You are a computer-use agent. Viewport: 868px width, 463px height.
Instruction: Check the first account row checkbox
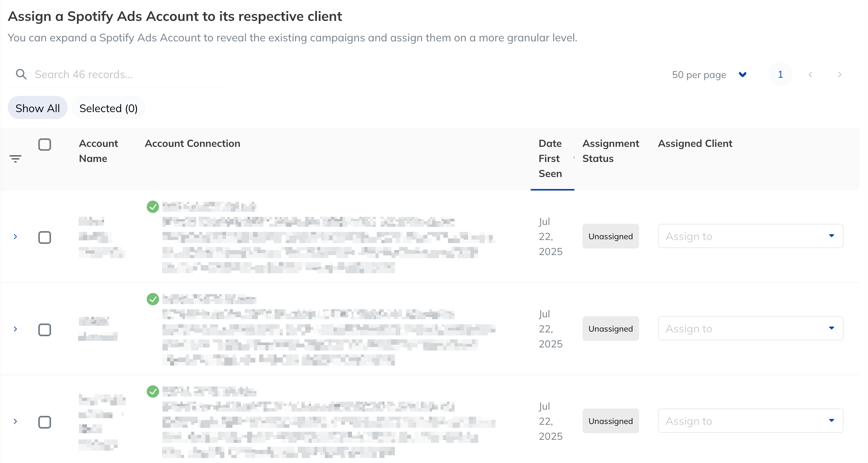[45, 237]
